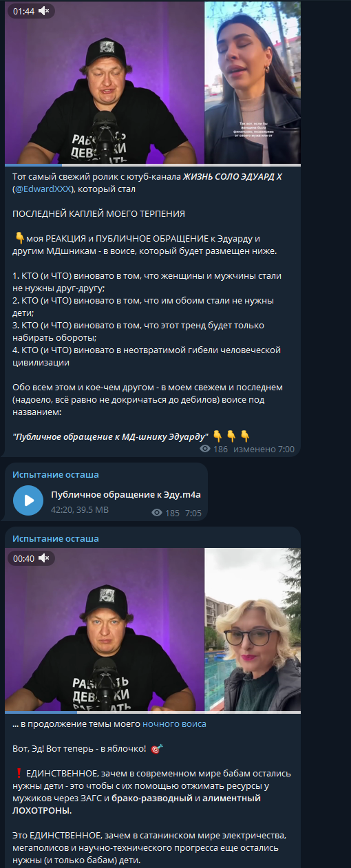Unmute the first video's sound icon
Image resolution: width=351 pixels, height=868 pixels.
44,11
